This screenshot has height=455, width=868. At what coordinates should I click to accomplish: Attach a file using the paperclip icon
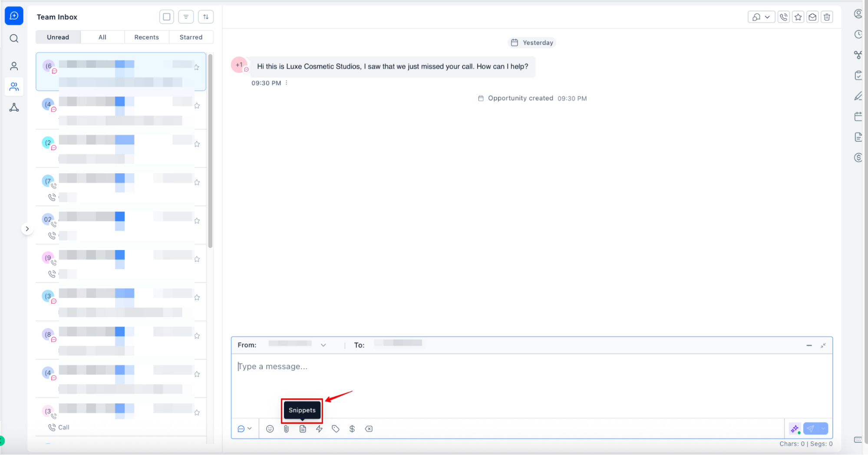(286, 429)
